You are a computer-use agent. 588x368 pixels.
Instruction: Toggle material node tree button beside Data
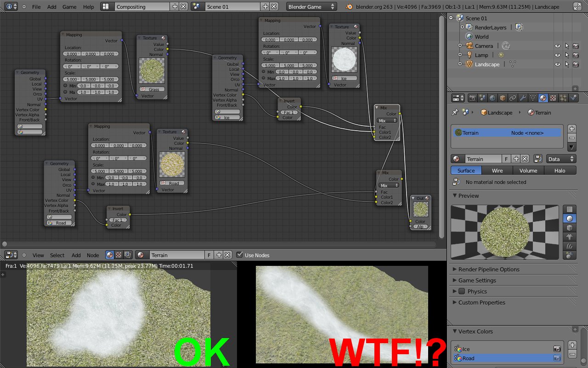point(539,159)
